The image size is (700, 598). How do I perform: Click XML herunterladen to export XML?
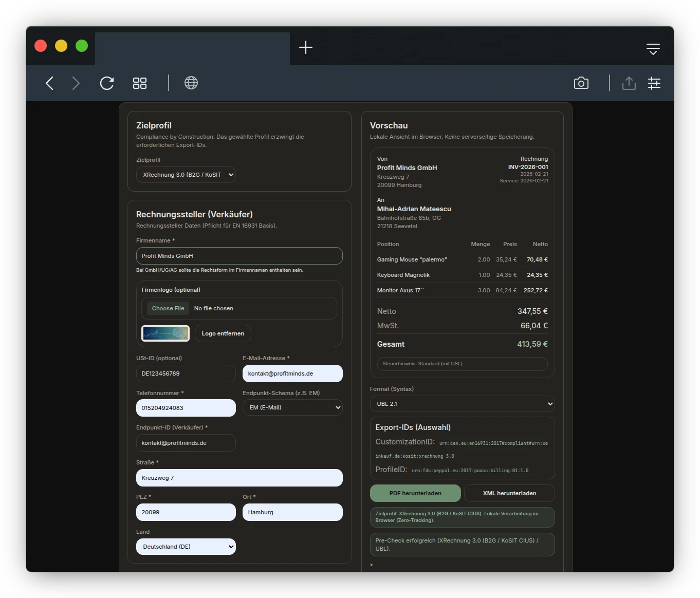point(509,493)
